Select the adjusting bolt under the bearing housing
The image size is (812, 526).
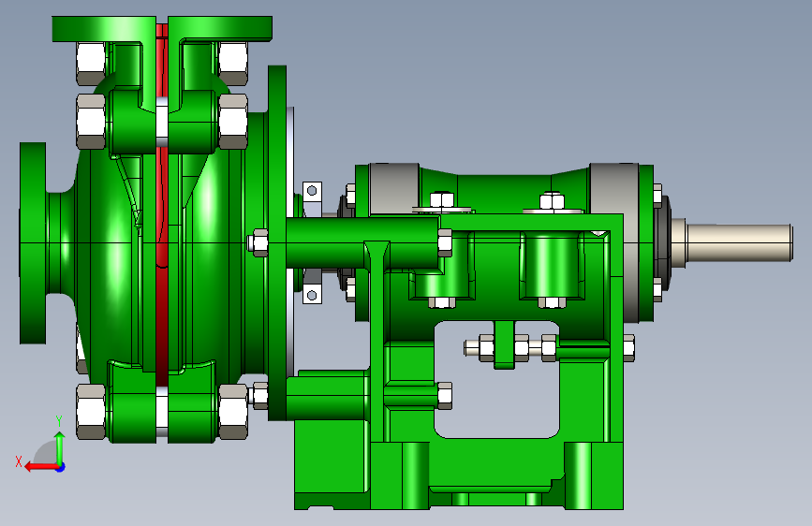(x=549, y=348)
